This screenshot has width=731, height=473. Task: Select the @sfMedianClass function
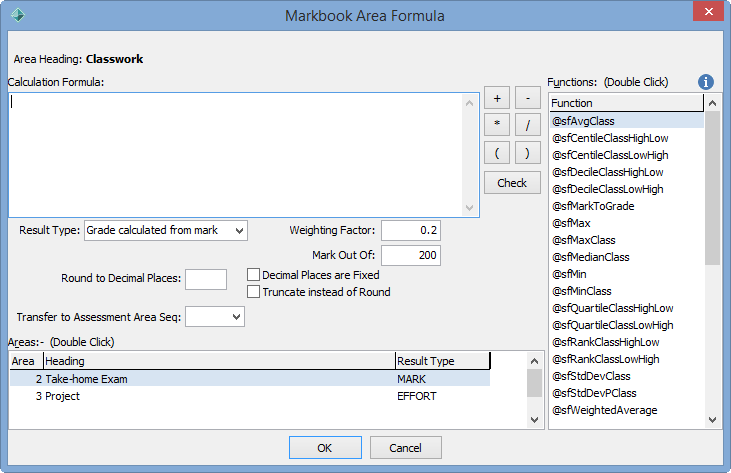[627, 257]
